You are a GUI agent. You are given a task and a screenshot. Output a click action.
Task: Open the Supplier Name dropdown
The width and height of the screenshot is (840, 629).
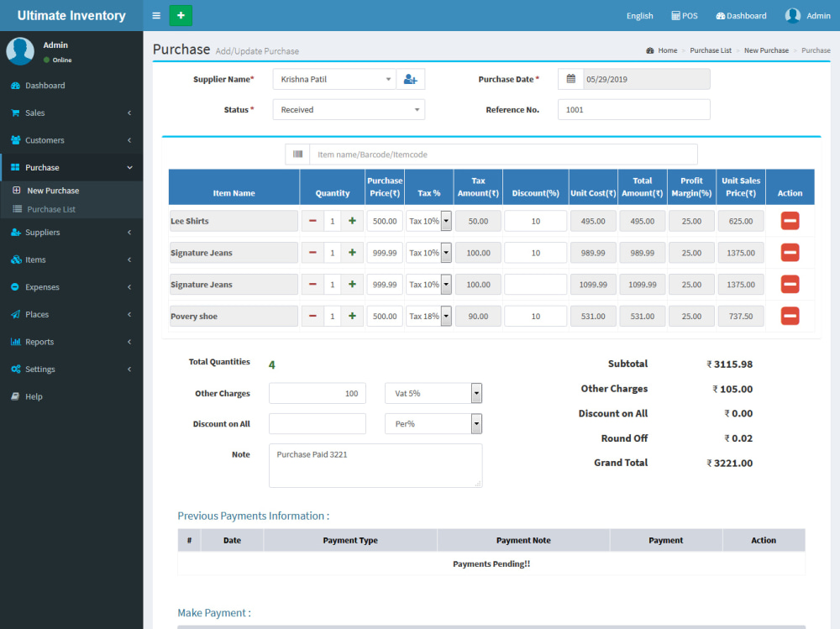point(334,79)
